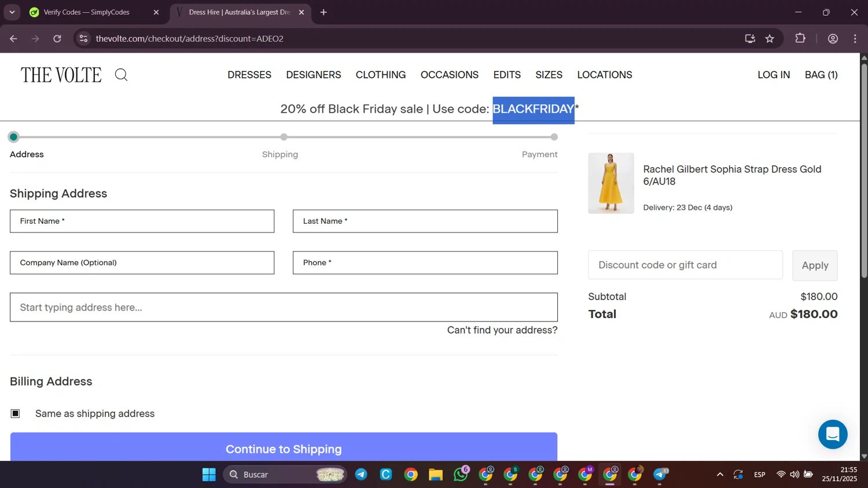This screenshot has height=488, width=868.
Task: Expand the tab search dropdown
Action: (12, 12)
